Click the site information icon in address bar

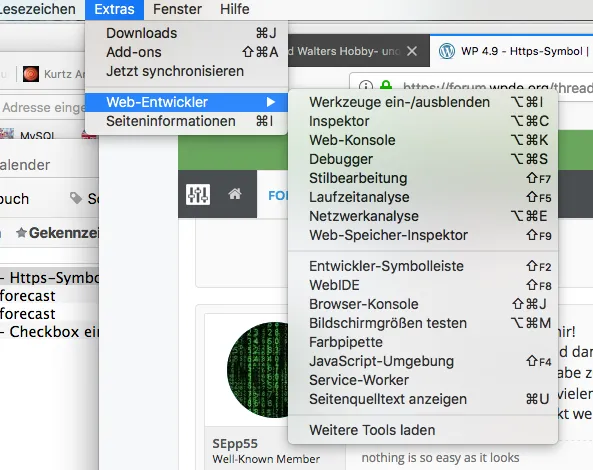[x=366, y=86]
